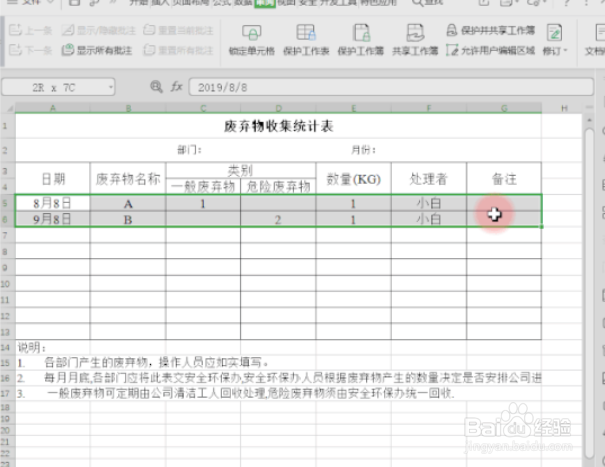Click 显示所有批注 show all comments
This screenshot has height=467, width=605.
tap(97, 50)
